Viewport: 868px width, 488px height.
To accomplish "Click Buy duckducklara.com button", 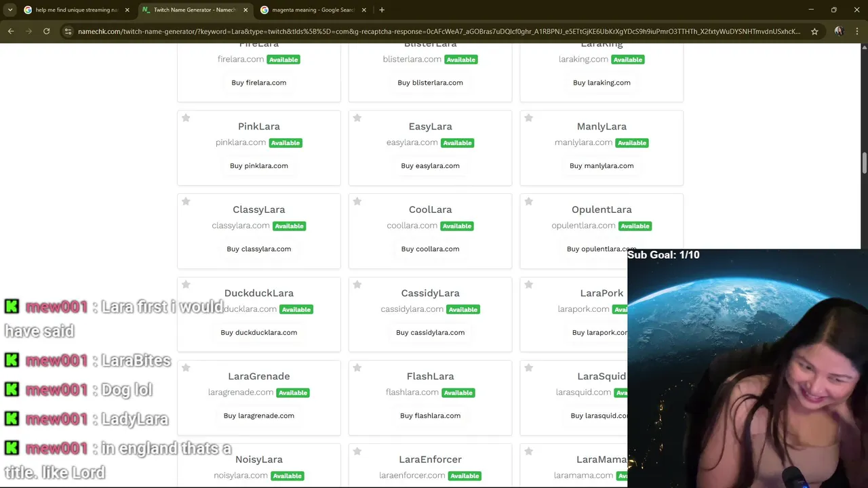I will 259,333.
